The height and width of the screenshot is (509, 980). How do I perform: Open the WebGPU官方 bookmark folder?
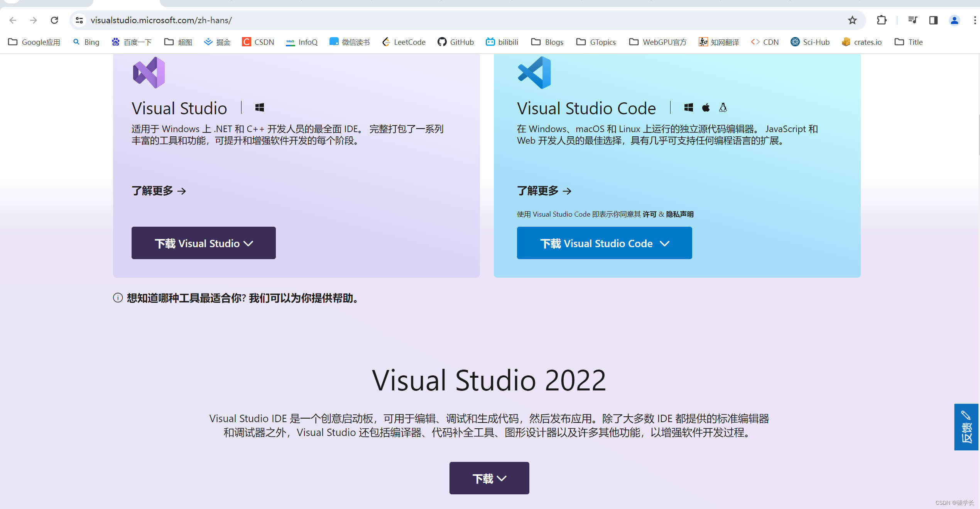click(657, 42)
